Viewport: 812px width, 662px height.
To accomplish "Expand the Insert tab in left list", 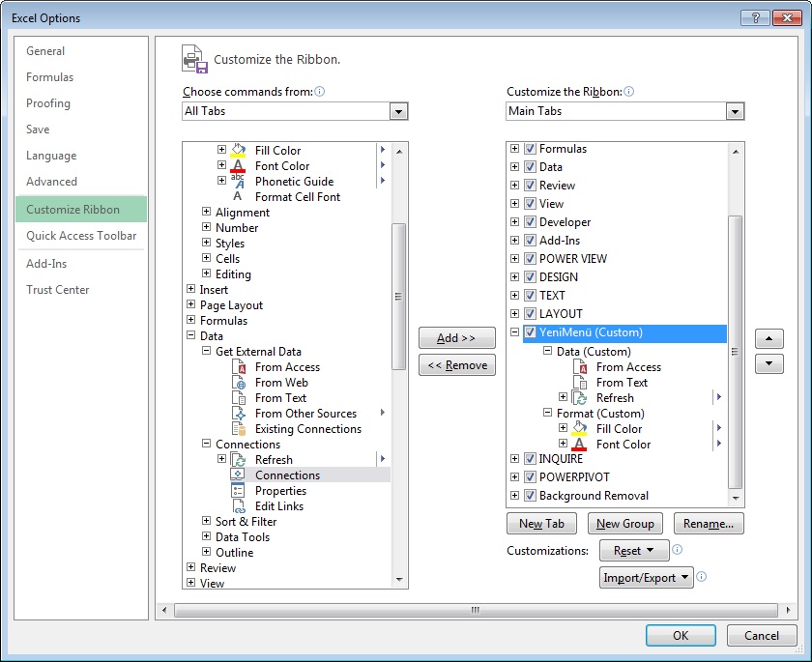I will point(190,288).
